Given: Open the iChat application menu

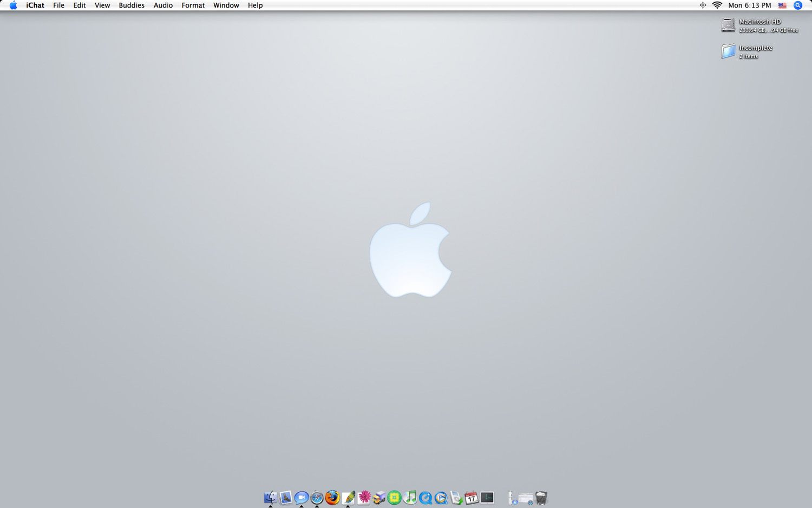Looking at the screenshot, I should (x=35, y=5).
